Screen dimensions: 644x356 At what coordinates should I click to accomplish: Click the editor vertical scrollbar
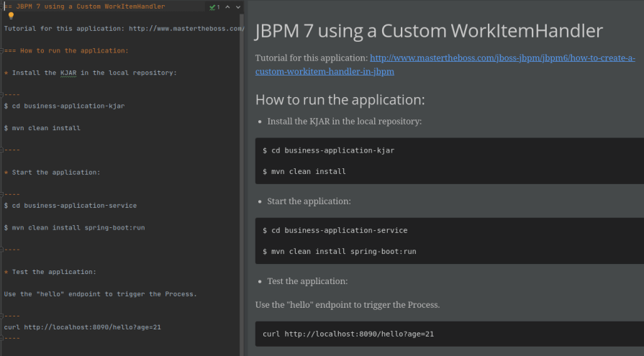(x=242, y=185)
